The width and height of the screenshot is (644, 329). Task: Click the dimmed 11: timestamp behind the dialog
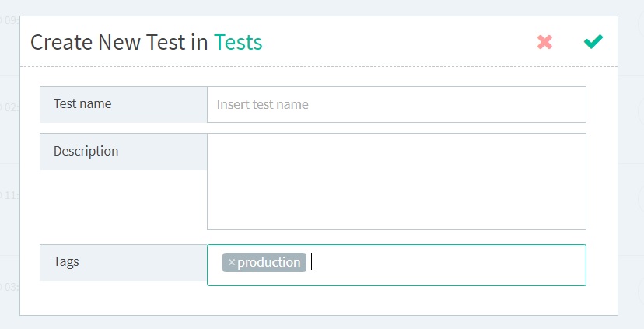[x=11, y=196]
